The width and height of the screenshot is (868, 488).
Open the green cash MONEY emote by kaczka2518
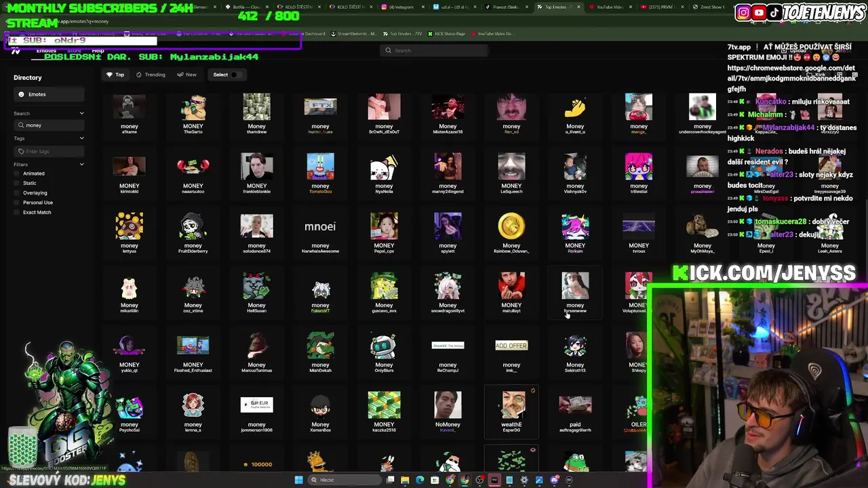point(384,411)
